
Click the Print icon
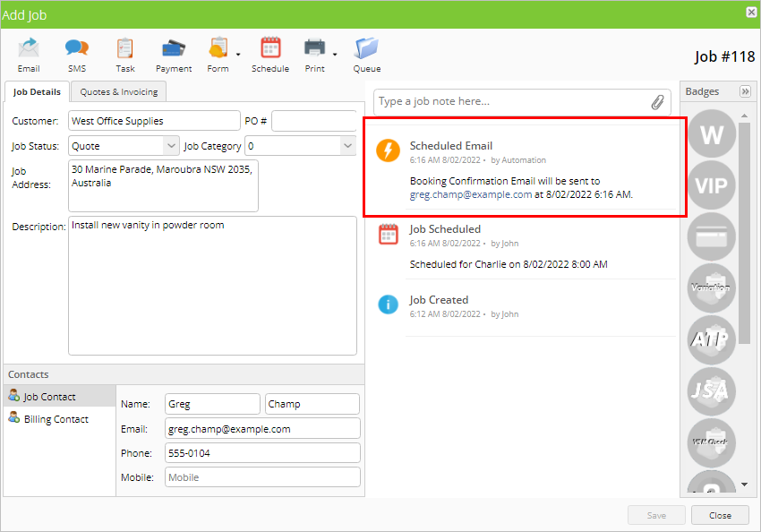(x=314, y=55)
